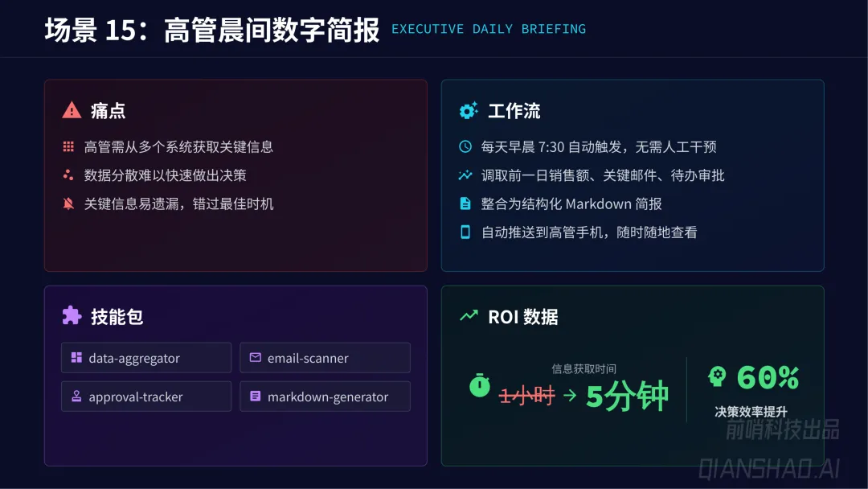Click the EXECUTIVE DAILY BRIEFING subtitle
Viewport: 868px width, 489px height.
(489, 29)
